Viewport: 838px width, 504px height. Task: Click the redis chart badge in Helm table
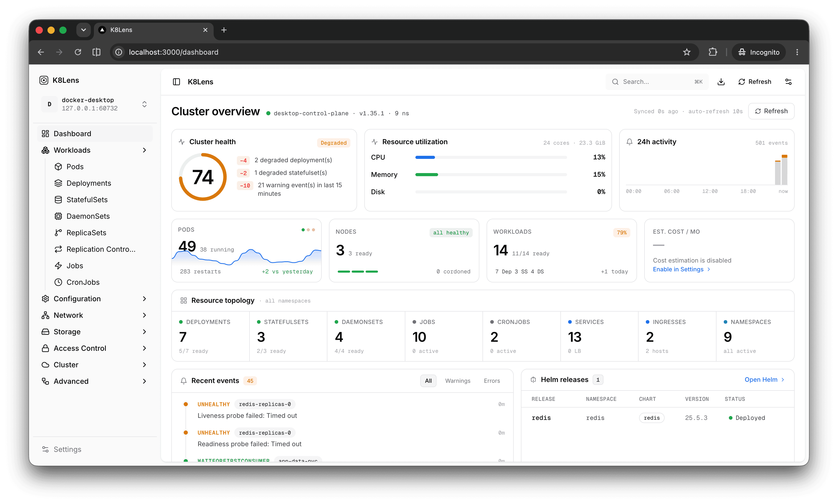click(651, 418)
